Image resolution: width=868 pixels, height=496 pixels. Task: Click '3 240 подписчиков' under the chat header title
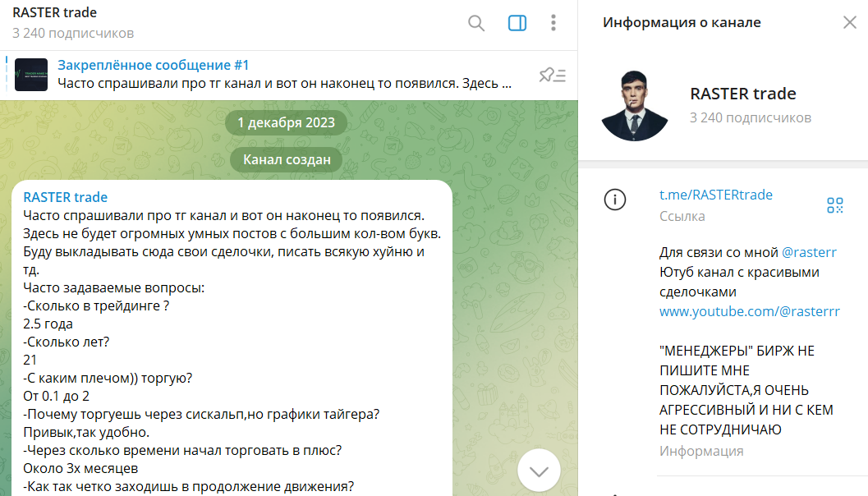point(73,33)
